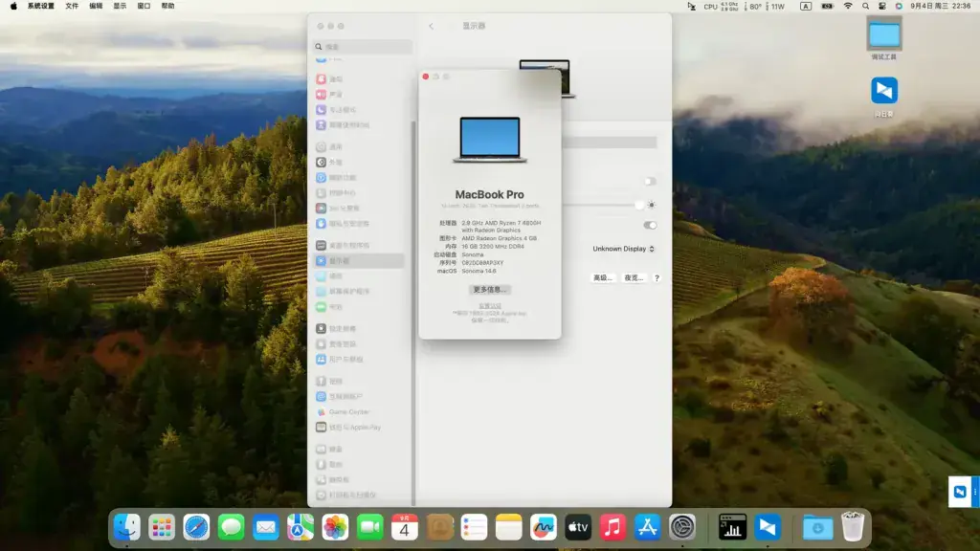Open the Unknown Display dropdown
The height and width of the screenshot is (551, 980).
623,249
